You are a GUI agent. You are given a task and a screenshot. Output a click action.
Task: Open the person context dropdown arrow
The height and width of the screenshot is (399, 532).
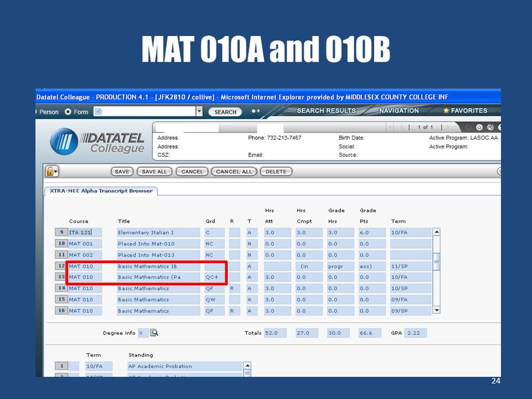pos(390,127)
